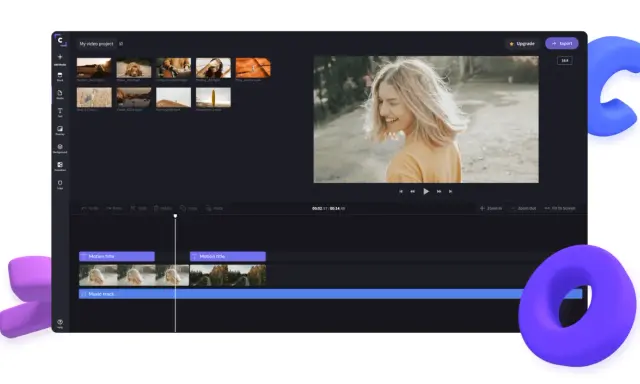Open the Add media panel
Image resolution: width=640 pixels, height=384 pixels.
click(x=60, y=60)
